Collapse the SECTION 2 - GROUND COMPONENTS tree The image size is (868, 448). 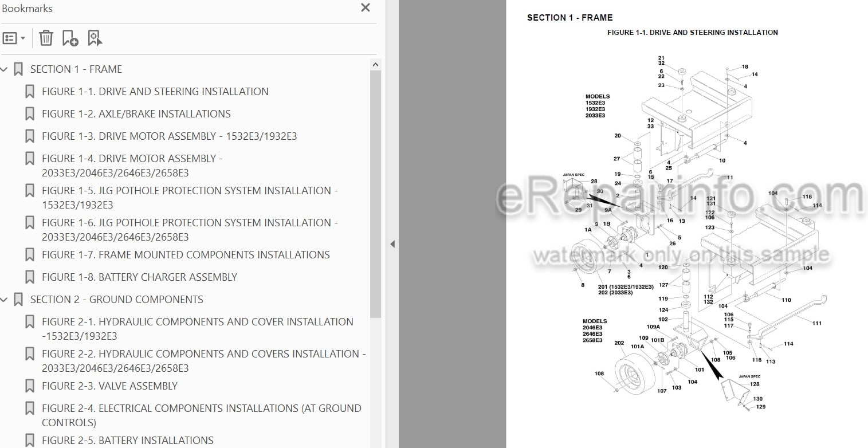(x=4, y=300)
